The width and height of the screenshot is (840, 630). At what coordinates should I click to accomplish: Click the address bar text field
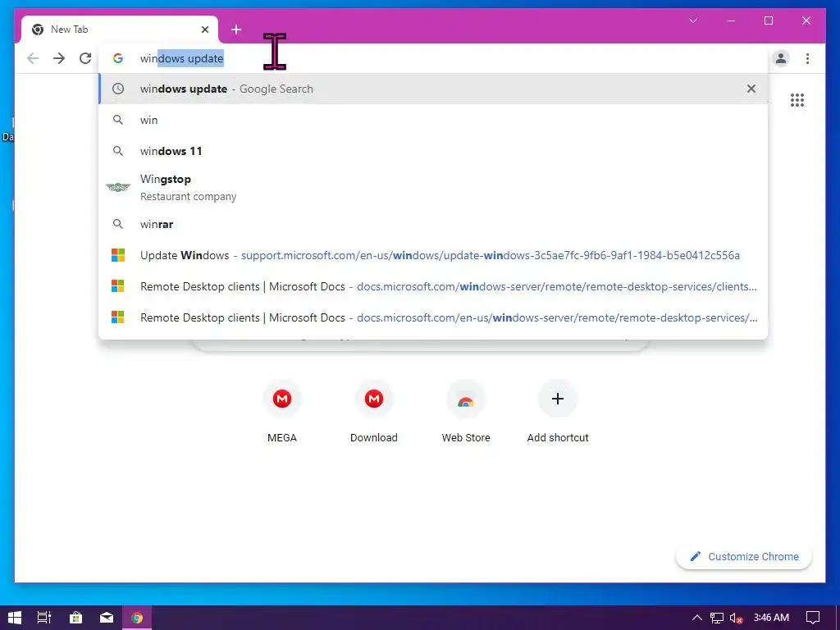pyautogui.click(x=433, y=58)
